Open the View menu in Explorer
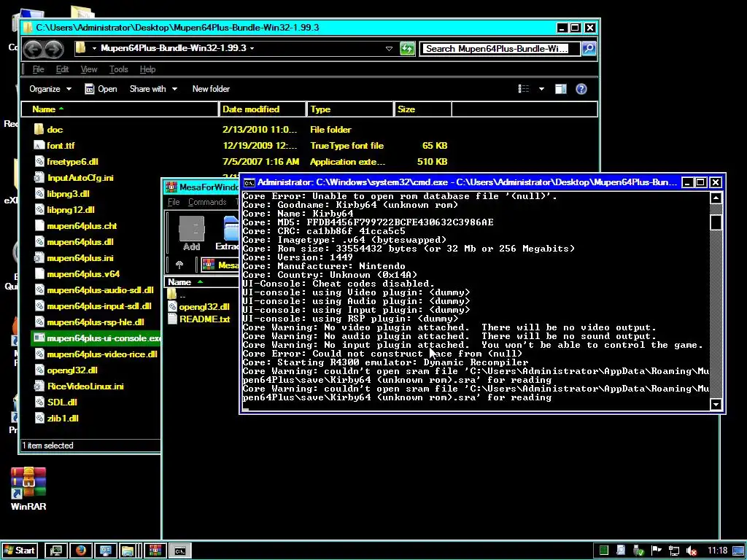The image size is (747, 560). coord(89,69)
